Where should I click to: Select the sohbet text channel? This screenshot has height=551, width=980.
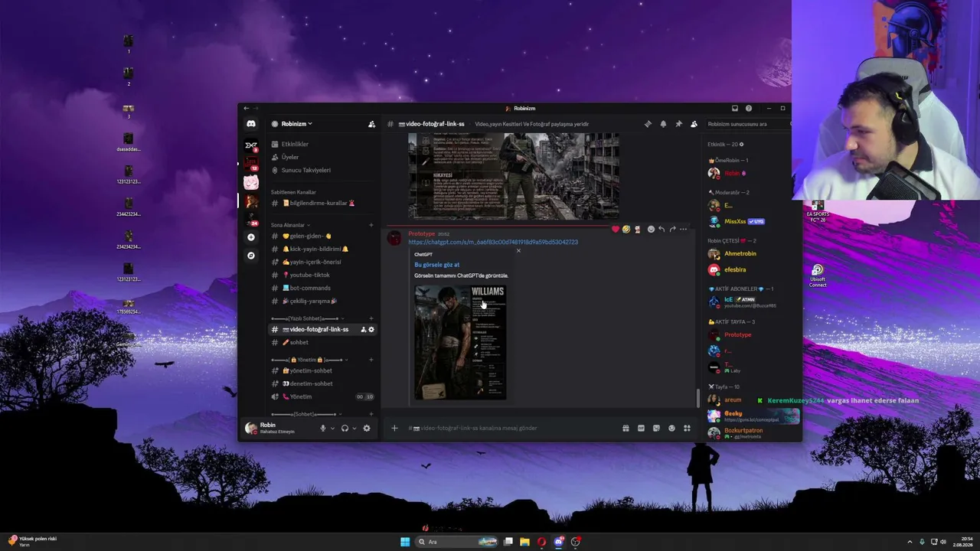[322, 343]
